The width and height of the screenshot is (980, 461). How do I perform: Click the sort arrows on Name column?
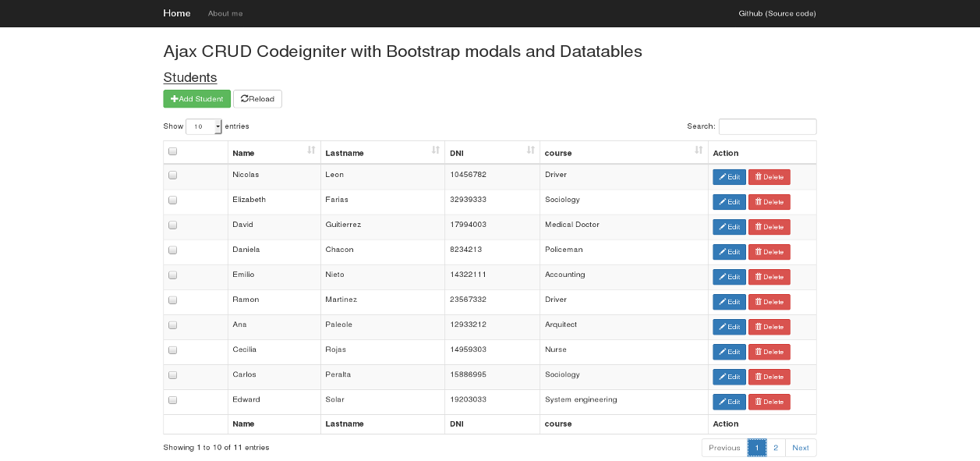coord(311,151)
